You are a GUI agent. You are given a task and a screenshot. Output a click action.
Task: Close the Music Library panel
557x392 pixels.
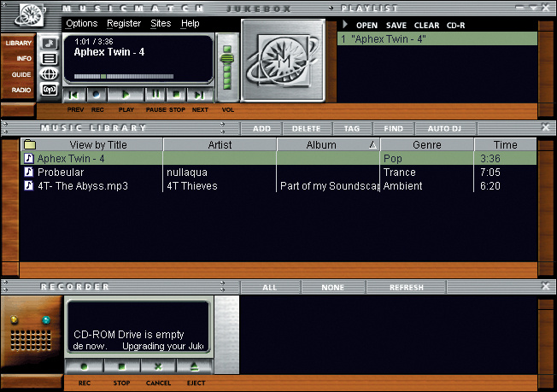(x=546, y=126)
